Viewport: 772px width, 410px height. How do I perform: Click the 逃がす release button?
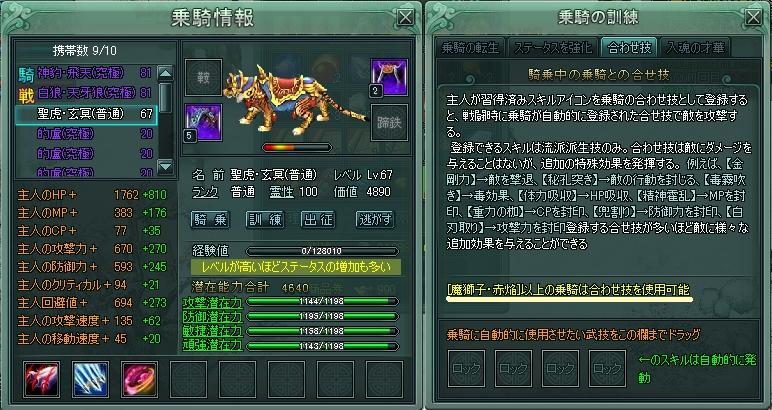[375, 220]
